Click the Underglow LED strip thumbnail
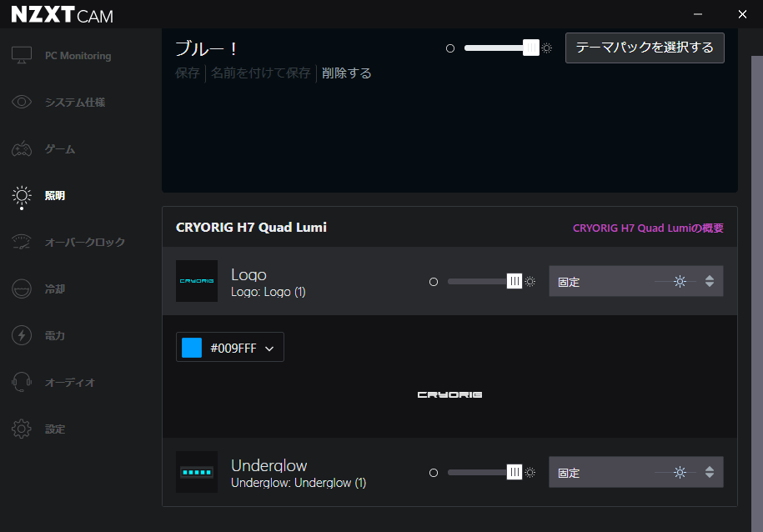The image size is (763, 532). (x=197, y=472)
